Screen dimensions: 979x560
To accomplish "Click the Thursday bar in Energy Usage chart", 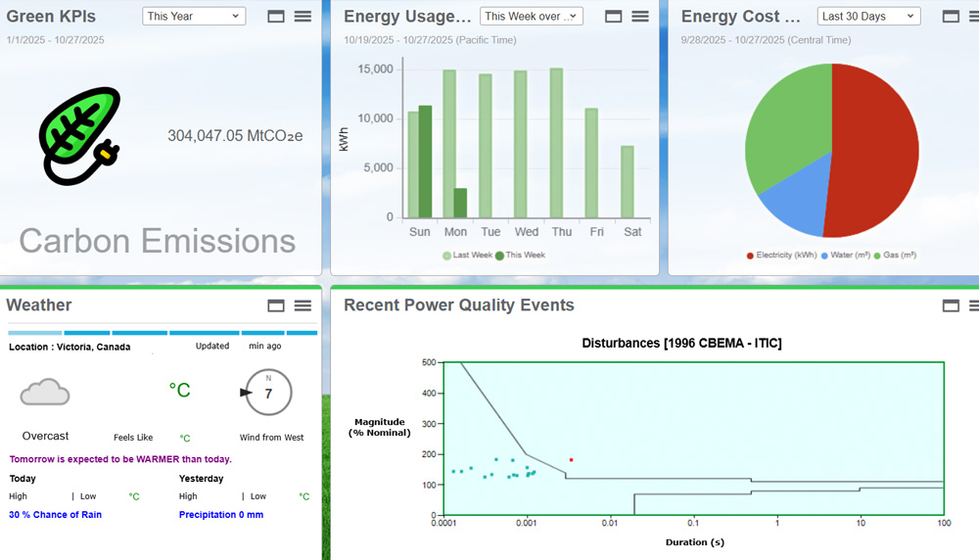I will (x=556, y=143).
